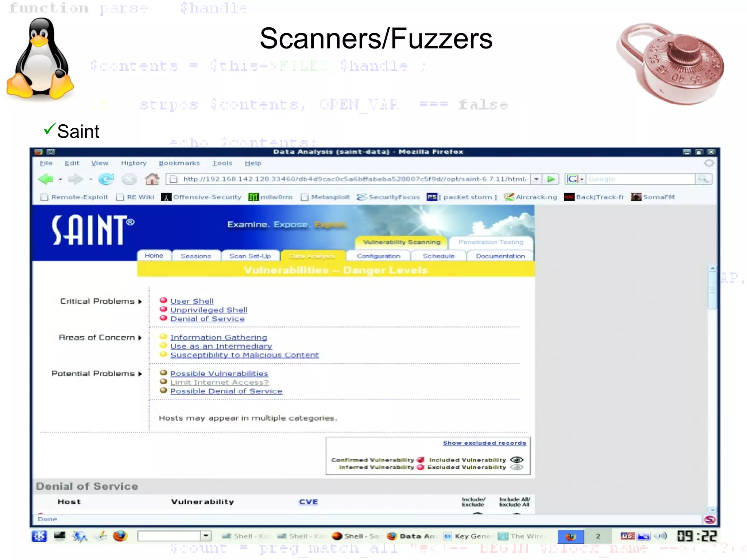Open the taskbar command combo box arrow
Image resolution: width=747 pixels, height=560 pixels.
click(x=206, y=536)
